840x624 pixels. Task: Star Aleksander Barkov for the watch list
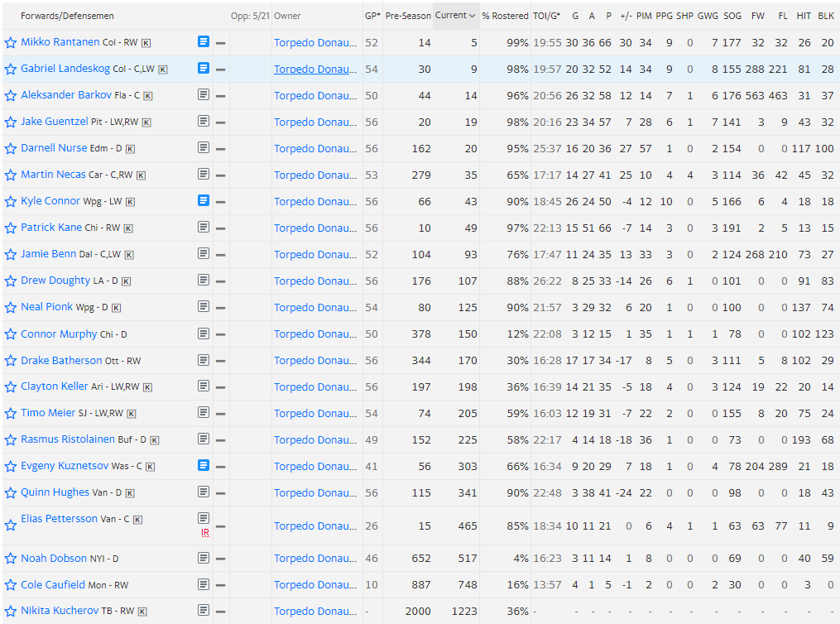click(x=11, y=95)
